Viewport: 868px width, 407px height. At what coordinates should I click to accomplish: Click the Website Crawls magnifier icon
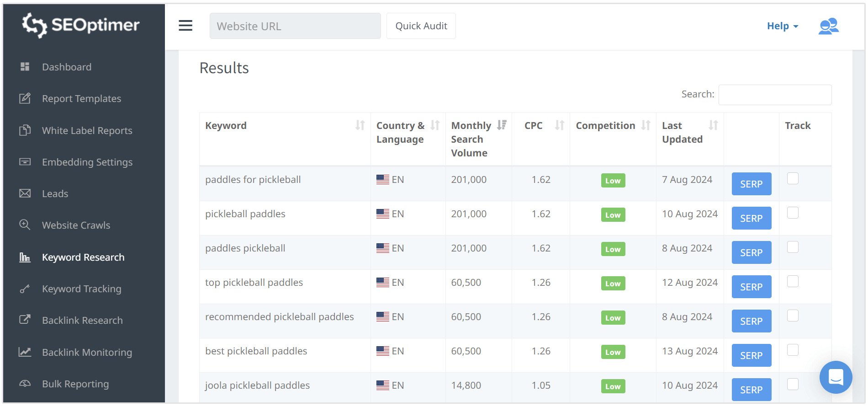[25, 225]
